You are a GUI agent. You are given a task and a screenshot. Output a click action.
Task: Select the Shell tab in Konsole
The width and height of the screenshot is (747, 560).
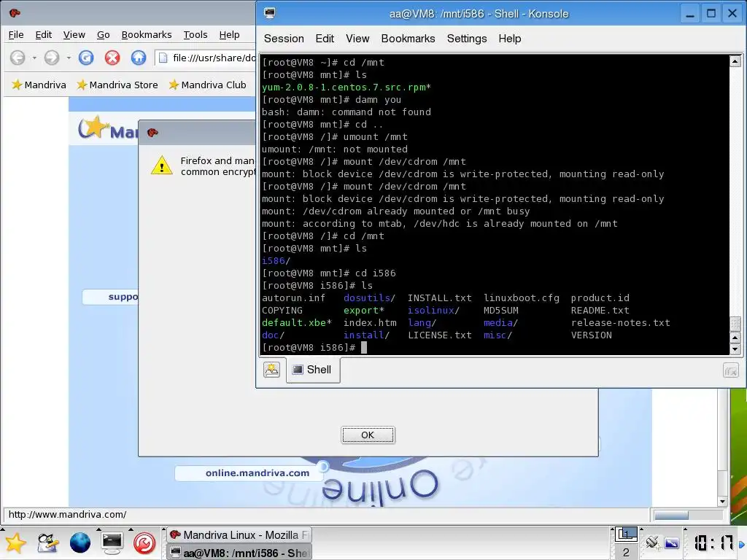click(313, 370)
